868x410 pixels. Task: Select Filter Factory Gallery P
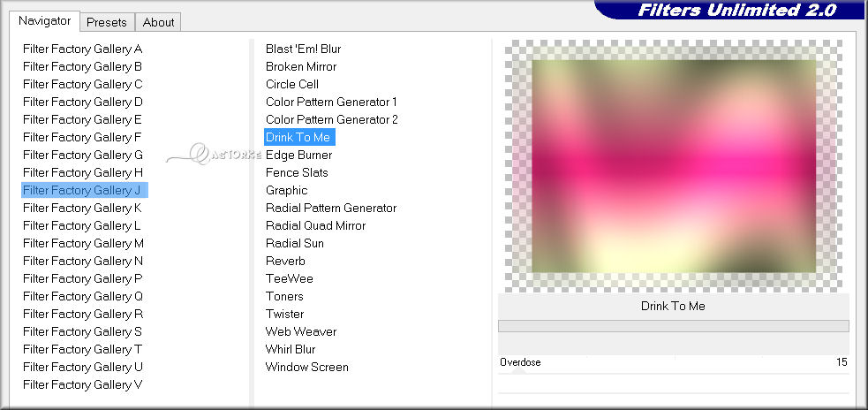click(82, 278)
